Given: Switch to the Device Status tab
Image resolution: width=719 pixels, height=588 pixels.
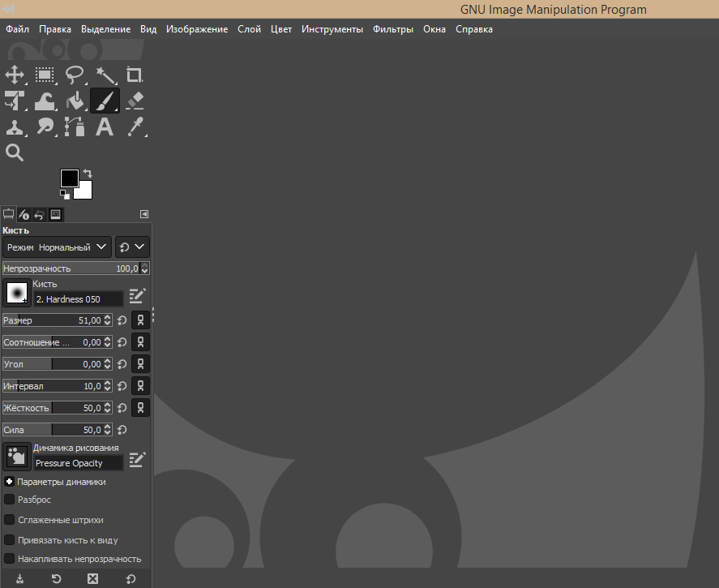Looking at the screenshot, I should tap(24, 214).
